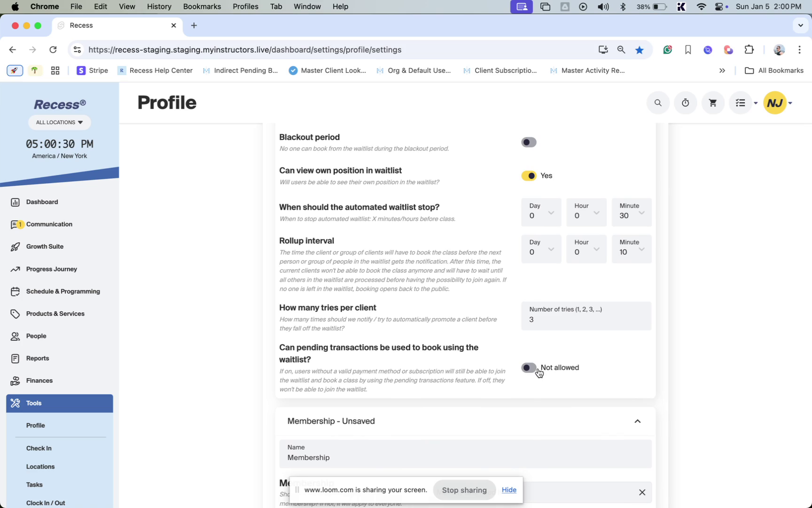
Task: Open the Day dropdown for Rollup interval
Action: [541, 248]
